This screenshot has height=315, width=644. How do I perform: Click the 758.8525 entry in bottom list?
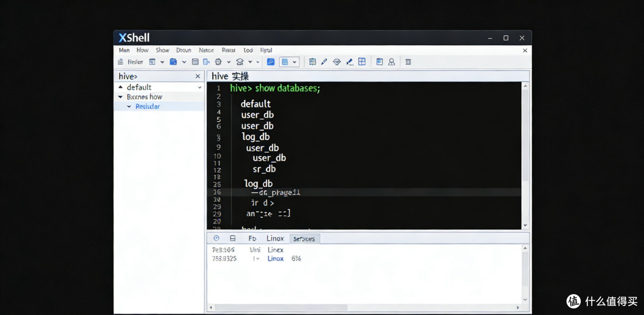coord(224,259)
